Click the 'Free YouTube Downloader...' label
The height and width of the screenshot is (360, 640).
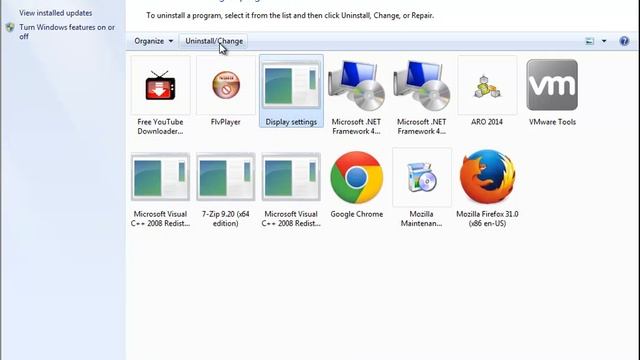pyautogui.click(x=160, y=127)
